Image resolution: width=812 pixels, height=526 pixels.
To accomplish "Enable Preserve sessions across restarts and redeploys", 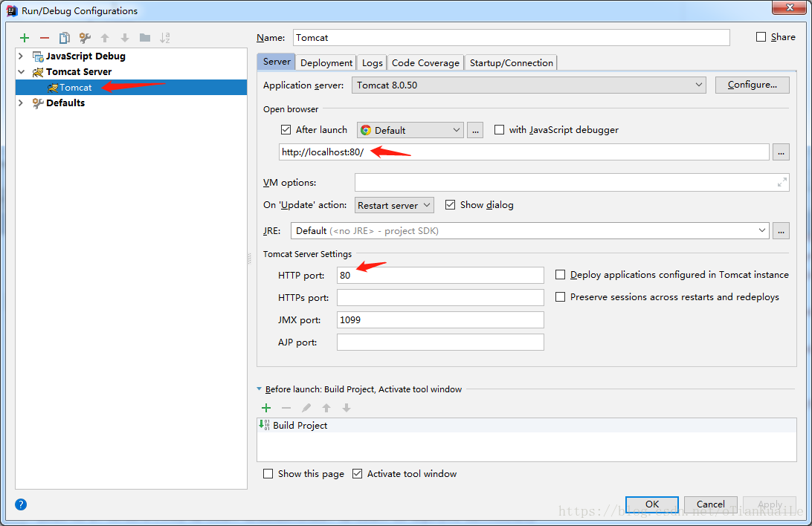I will (560, 297).
